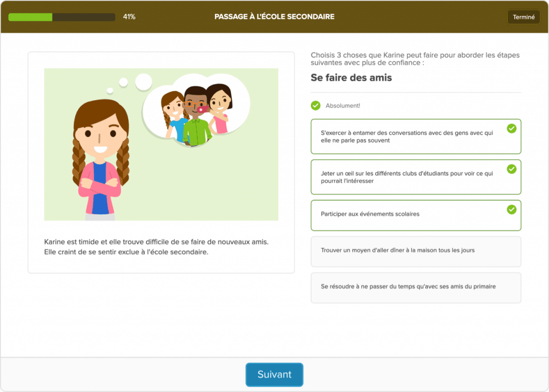This screenshot has width=549, height=392.
Task: Click Karine's illustration image
Action: tap(161, 145)
